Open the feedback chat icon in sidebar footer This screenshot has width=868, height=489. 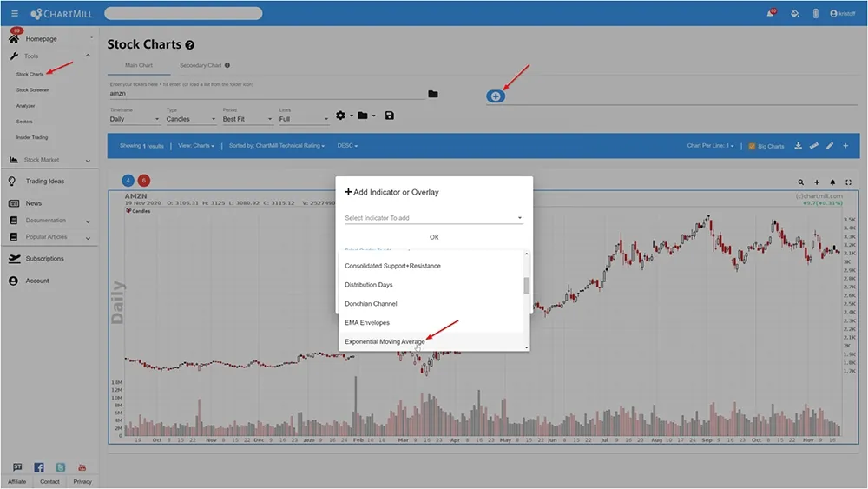(17, 467)
